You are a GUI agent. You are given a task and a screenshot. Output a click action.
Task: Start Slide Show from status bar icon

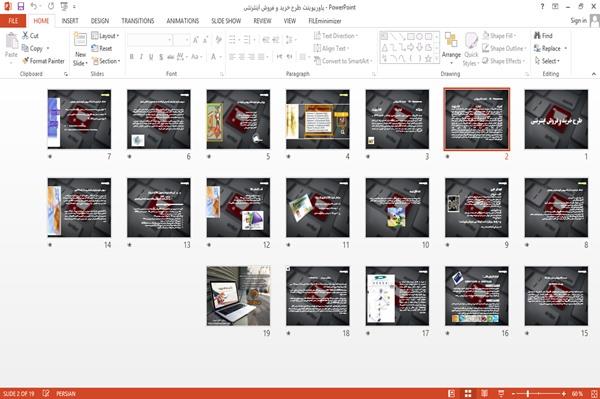[501, 393]
